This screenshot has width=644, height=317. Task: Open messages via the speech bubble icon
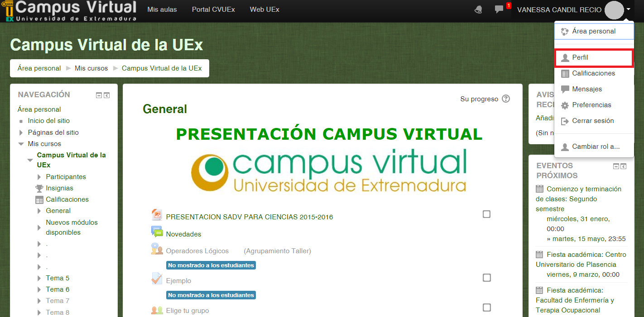point(499,9)
